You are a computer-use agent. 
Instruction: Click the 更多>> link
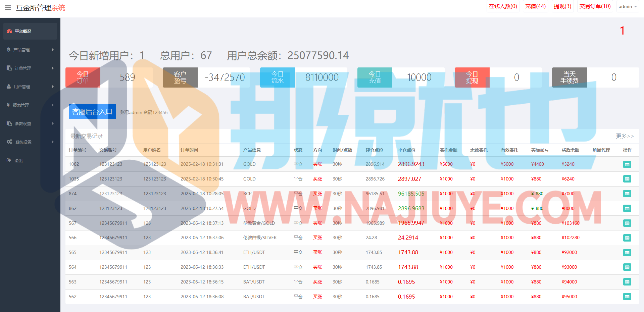tap(625, 136)
